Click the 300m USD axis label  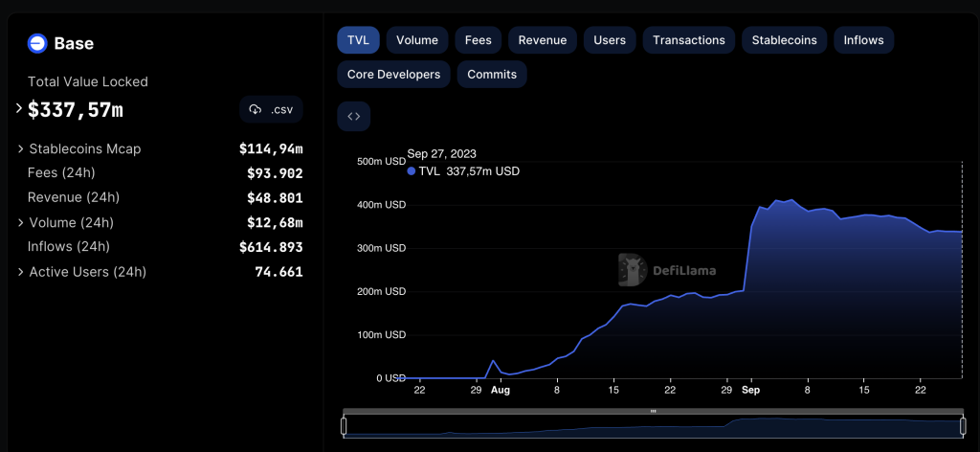[381, 248]
